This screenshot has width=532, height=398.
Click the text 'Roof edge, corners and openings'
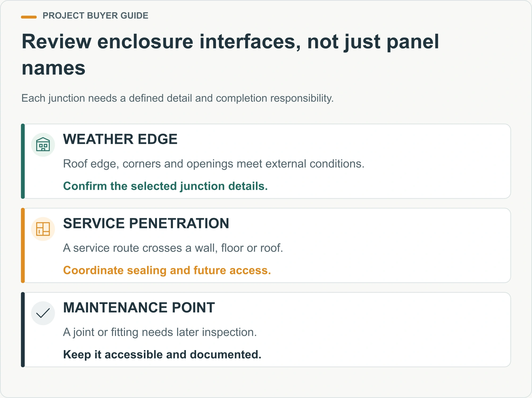coord(148,164)
